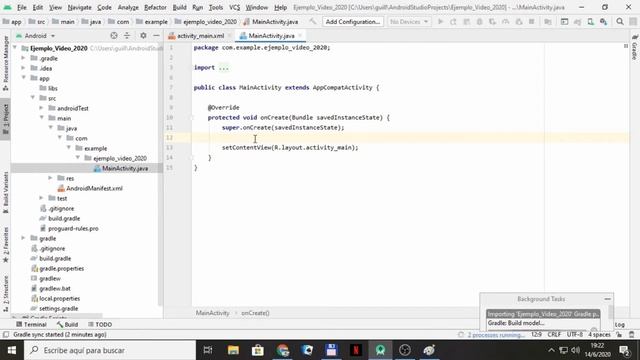Click the Make Project hammer icon
Image resolution: width=640 pixels, height=360 pixels.
(313, 22)
